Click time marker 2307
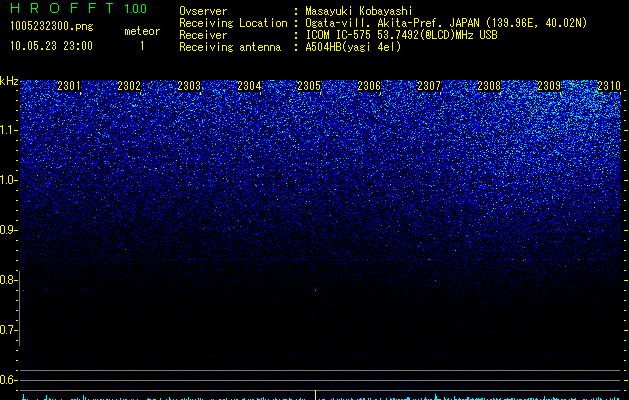 [429, 86]
